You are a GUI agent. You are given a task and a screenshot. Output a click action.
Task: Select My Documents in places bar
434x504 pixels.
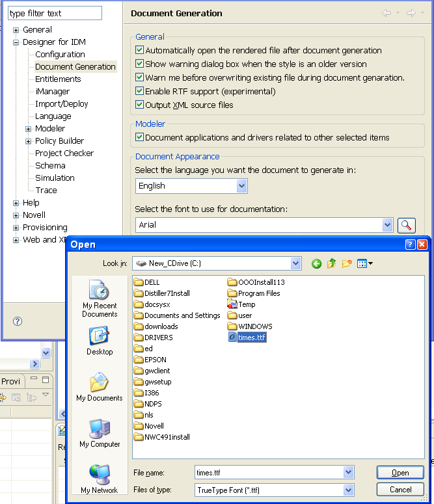pyautogui.click(x=100, y=387)
